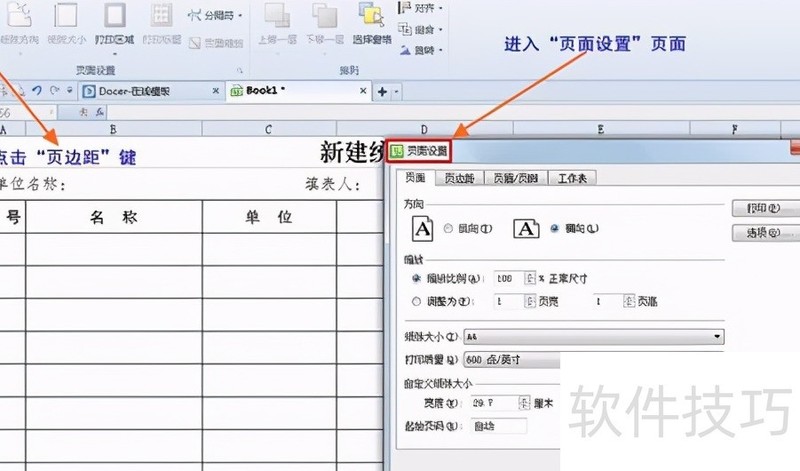
Task: Click the Align (对齐) ribbon icon
Action: pyautogui.click(x=405, y=8)
